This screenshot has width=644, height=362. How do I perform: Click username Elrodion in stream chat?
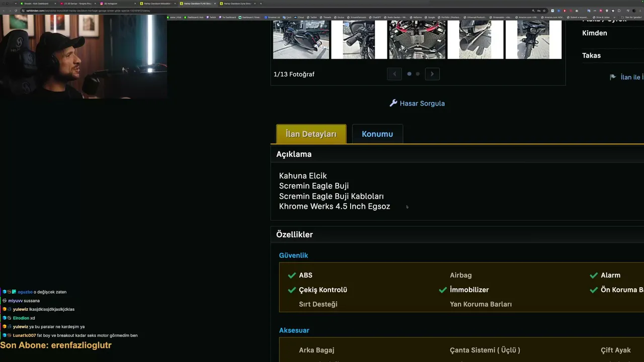pos(21,318)
